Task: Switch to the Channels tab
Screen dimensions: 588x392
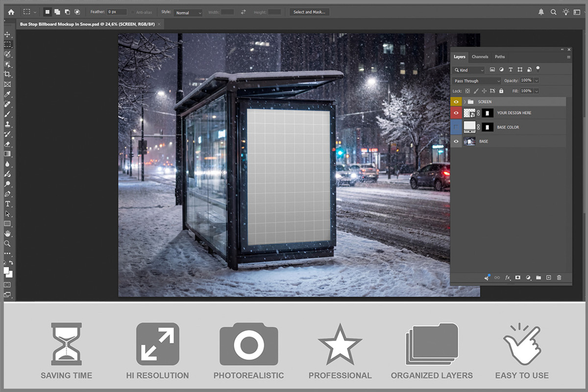Action: point(480,57)
